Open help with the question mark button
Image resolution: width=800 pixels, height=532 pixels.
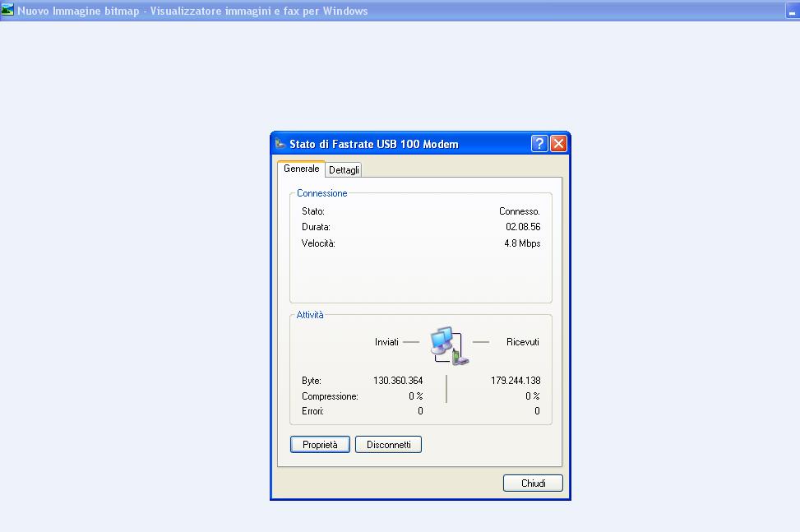coord(539,144)
